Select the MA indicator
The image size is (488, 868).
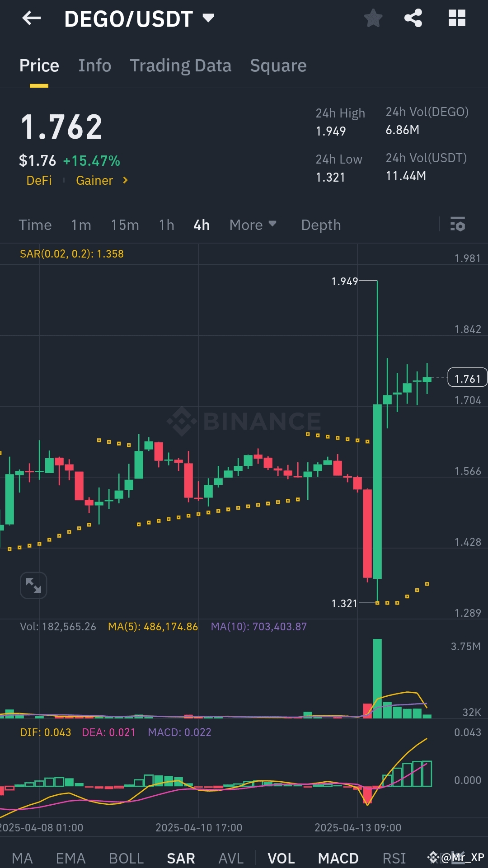(x=23, y=857)
